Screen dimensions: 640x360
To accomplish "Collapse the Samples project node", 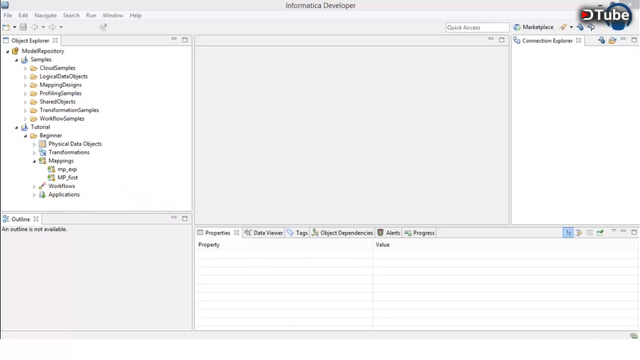I will point(16,60).
